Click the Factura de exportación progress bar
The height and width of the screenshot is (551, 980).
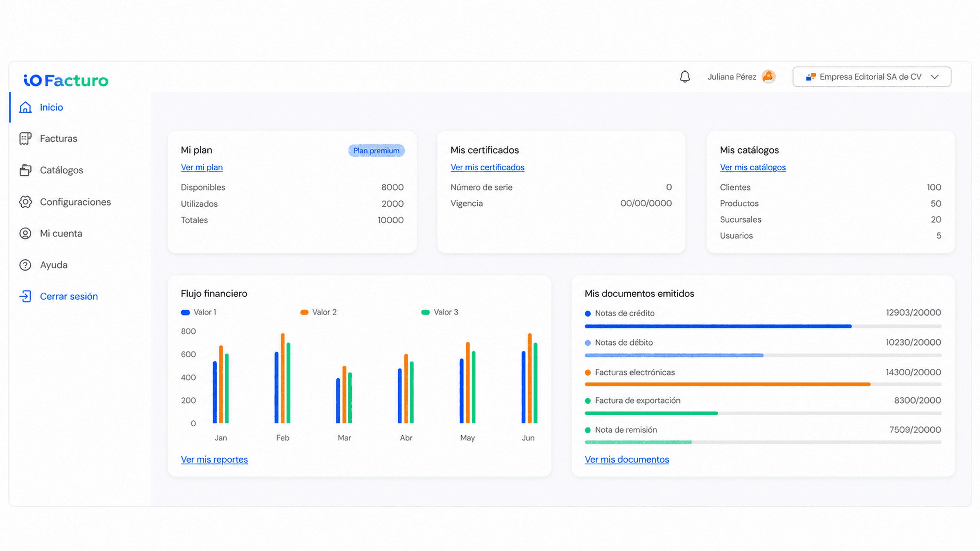(763, 413)
